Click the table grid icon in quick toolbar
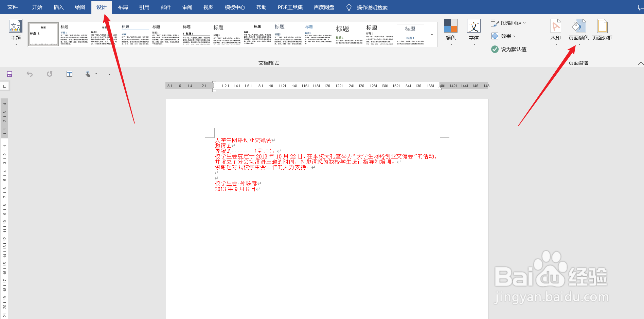 pos(70,74)
